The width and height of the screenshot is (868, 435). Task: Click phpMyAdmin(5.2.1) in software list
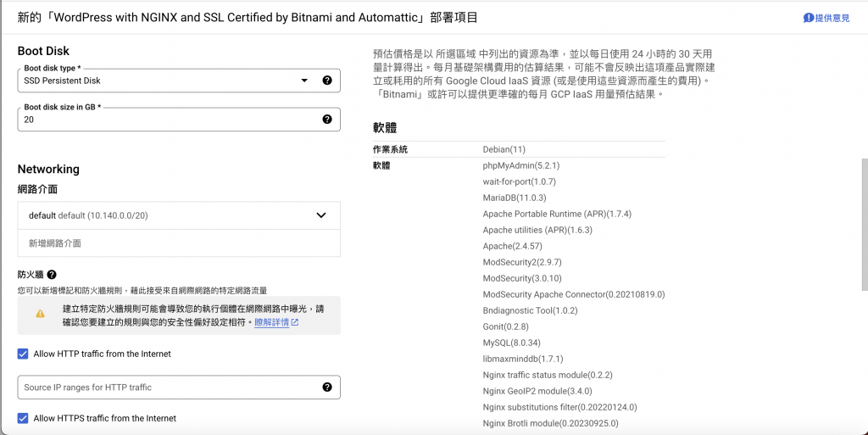point(521,165)
